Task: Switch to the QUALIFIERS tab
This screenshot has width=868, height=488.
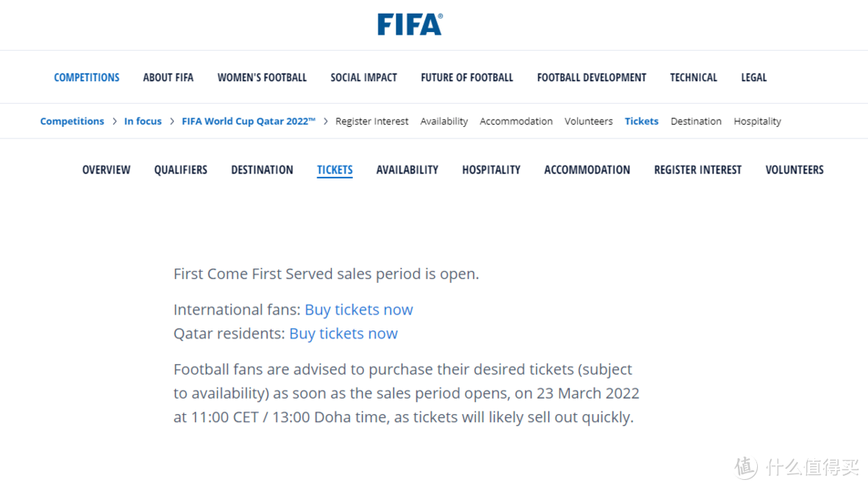Action: coord(181,170)
